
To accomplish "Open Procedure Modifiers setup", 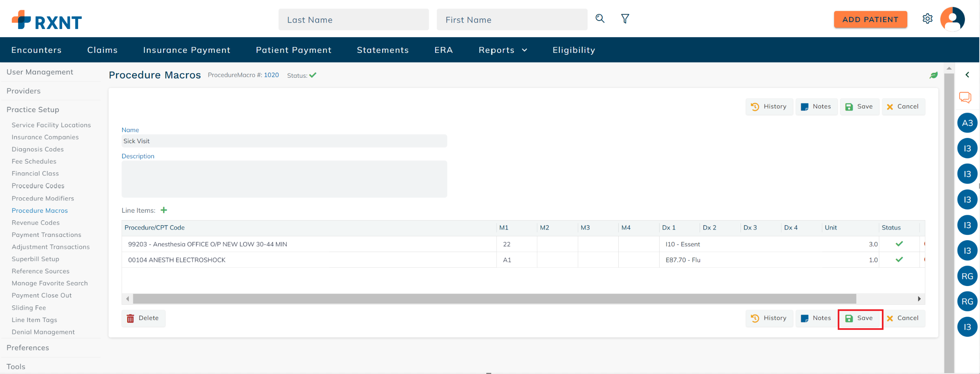I will pos(43,198).
